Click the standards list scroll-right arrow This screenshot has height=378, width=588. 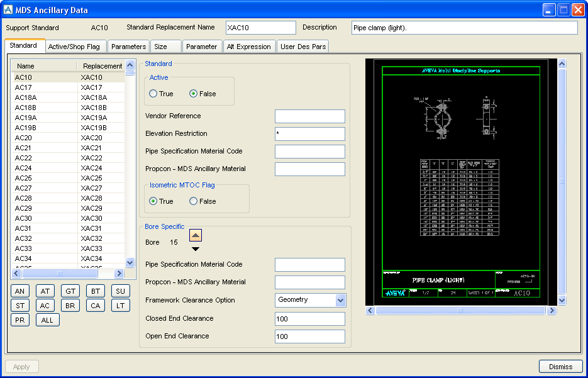click(119, 274)
